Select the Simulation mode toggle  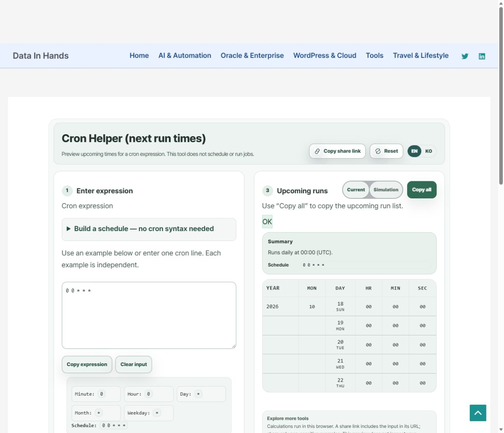point(386,190)
